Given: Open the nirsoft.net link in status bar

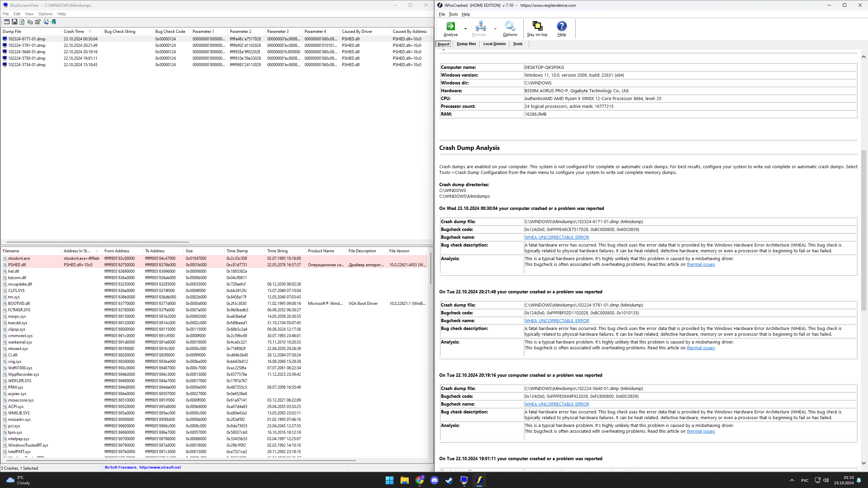Looking at the screenshot, I should click(x=160, y=467).
